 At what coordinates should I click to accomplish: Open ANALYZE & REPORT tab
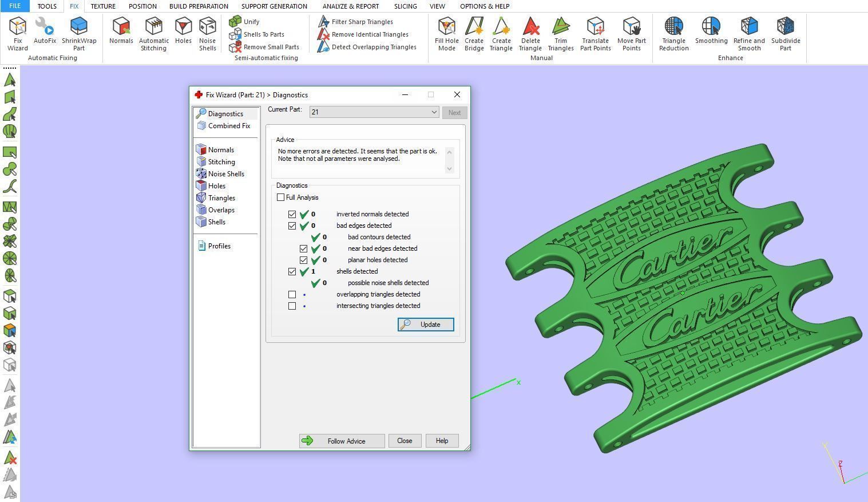point(351,6)
